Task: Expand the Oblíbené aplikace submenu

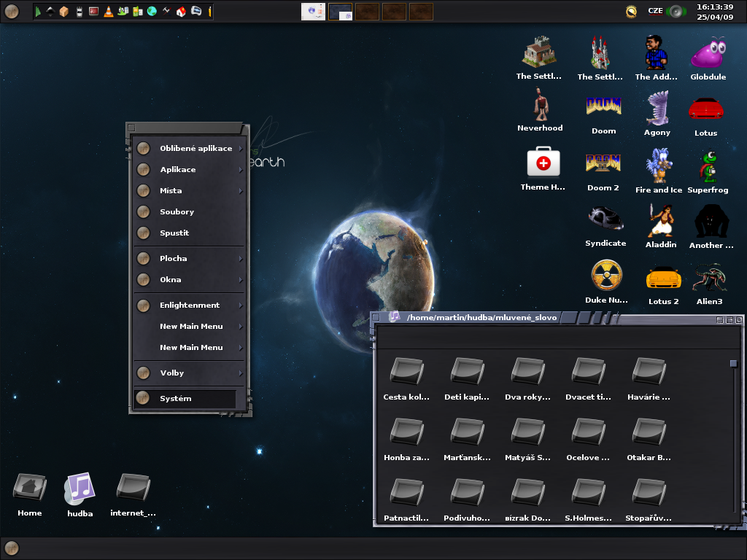Action: (196, 149)
